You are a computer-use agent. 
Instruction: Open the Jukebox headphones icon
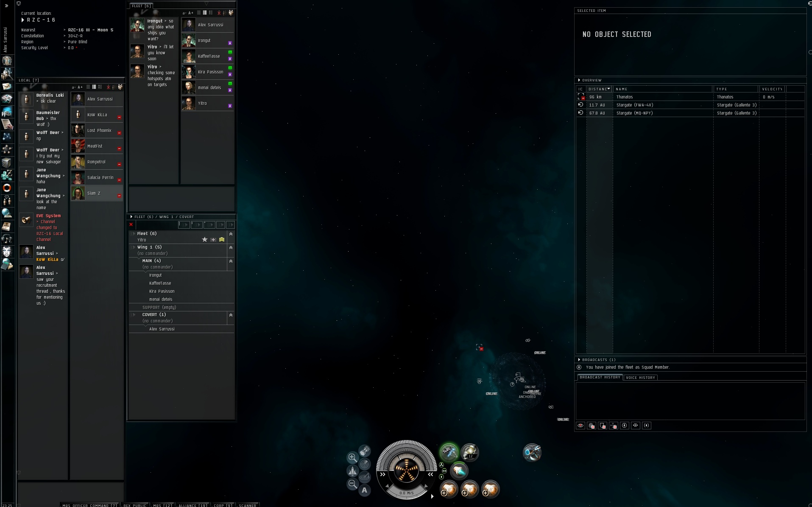(7, 239)
